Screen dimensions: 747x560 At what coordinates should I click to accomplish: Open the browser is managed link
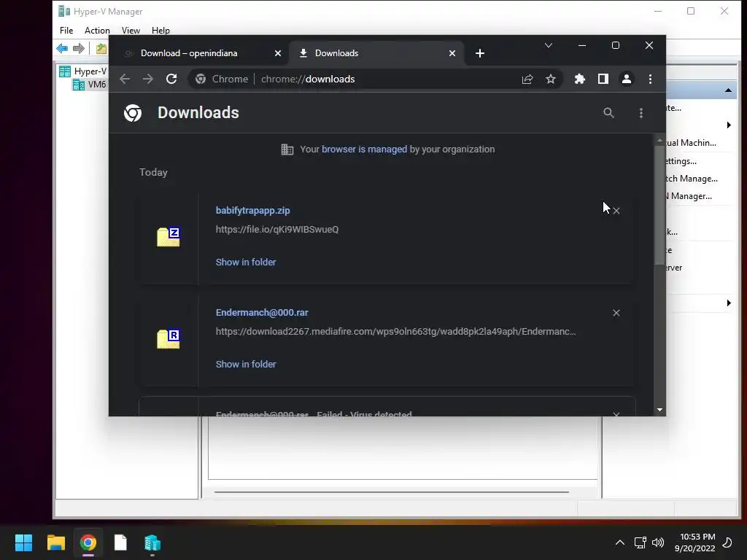[x=364, y=149]
